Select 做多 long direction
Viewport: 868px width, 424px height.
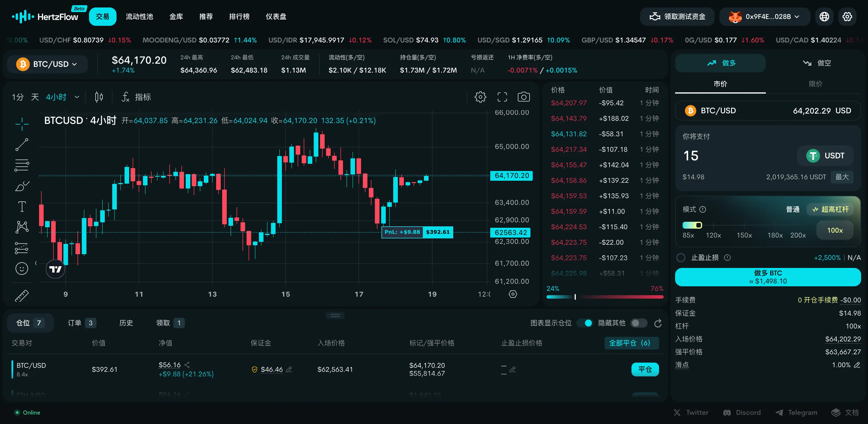tap(720, 63)
